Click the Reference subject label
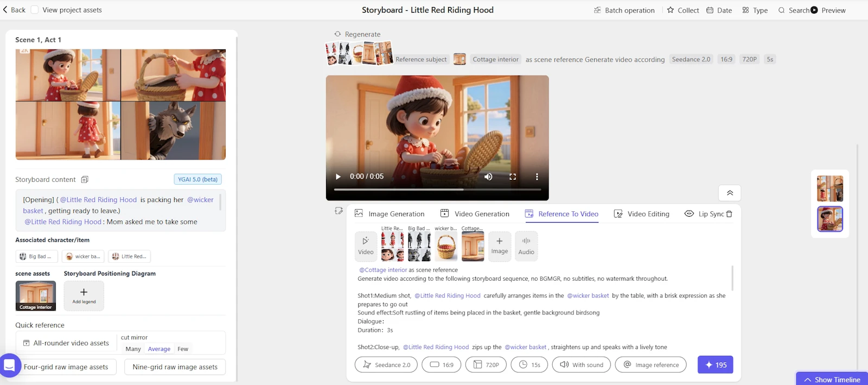This screenshot has height=385, width=868. tap(421, 60)
